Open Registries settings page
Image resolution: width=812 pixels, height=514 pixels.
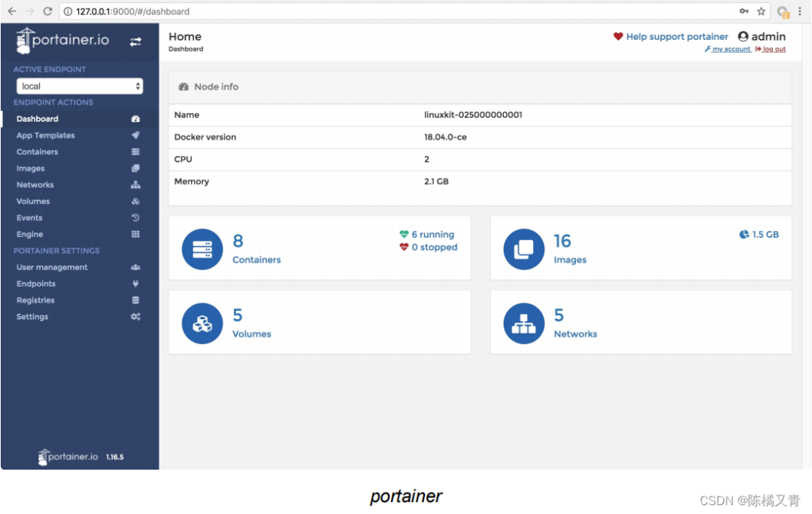(35, 300)
